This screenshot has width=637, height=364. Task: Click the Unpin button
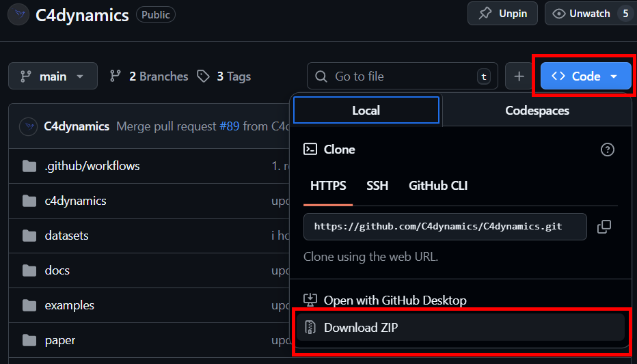(x=502, y=14)
